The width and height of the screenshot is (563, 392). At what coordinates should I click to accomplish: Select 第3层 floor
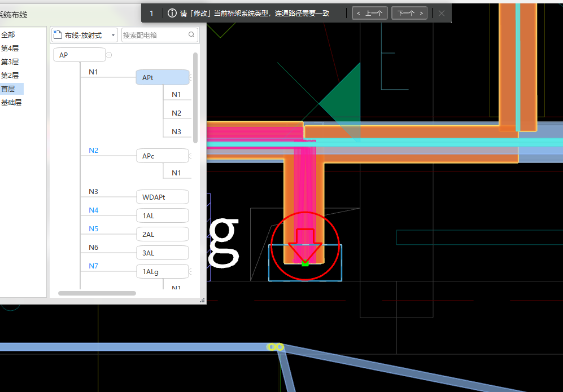[10, 62]
